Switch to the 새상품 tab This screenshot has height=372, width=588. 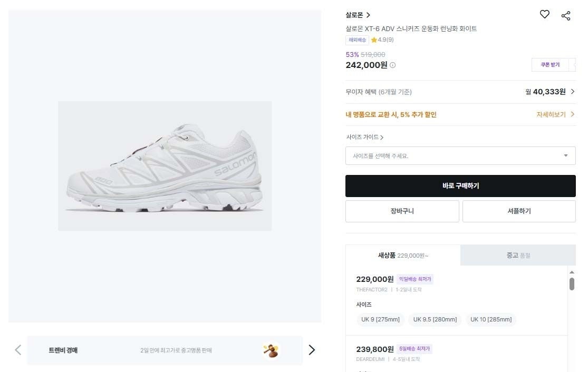click(x=402, y=255)
